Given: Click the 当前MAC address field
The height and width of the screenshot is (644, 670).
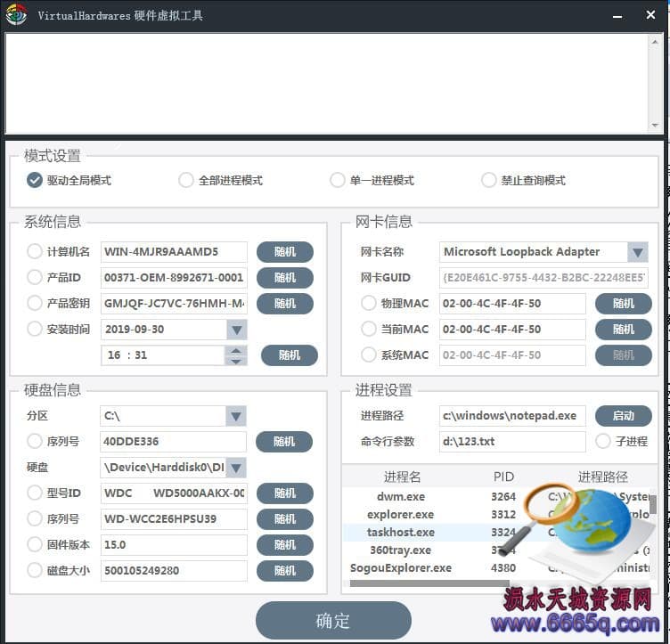Looking at the screenshot, I should [512, 330].
